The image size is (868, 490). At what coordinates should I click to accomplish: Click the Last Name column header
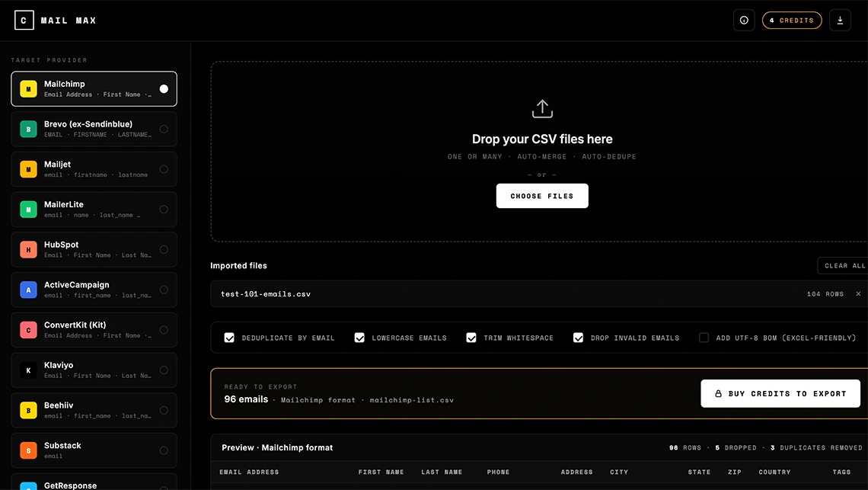[x=441, y=472]
